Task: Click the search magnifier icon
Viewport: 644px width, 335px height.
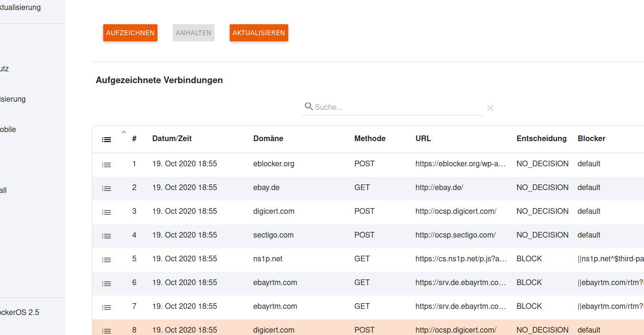Action: pos(308,106)
